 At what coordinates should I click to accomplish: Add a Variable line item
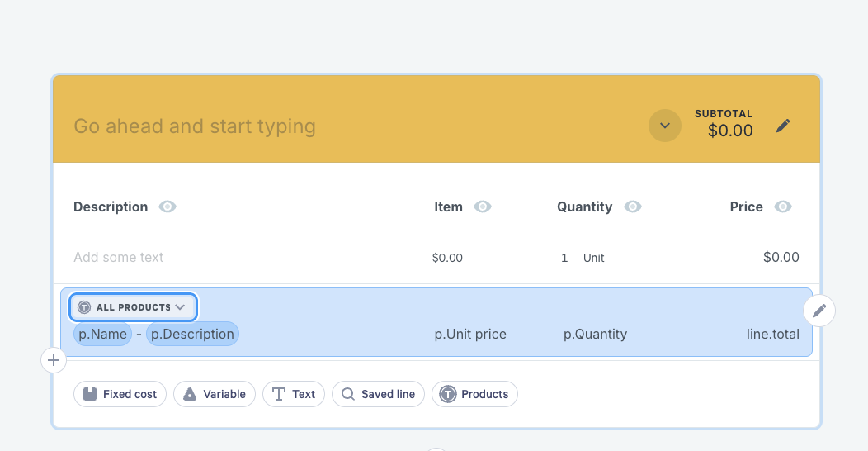point(215,394)
